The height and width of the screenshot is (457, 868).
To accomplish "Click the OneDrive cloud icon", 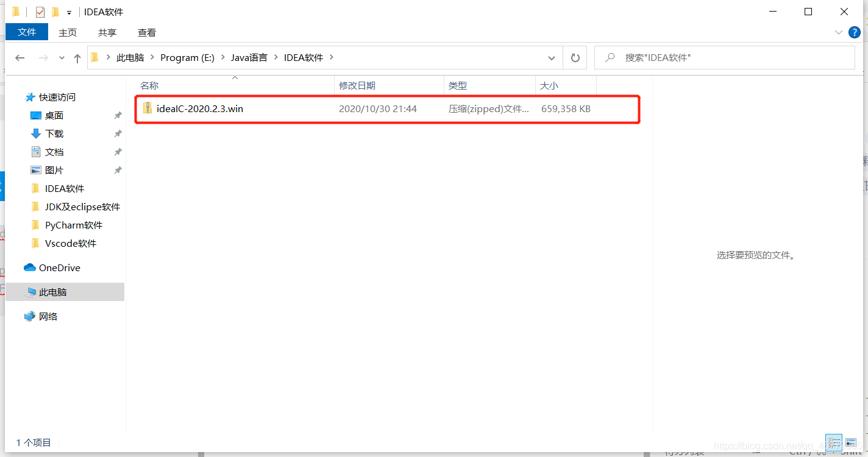I will tap(30, 267).
